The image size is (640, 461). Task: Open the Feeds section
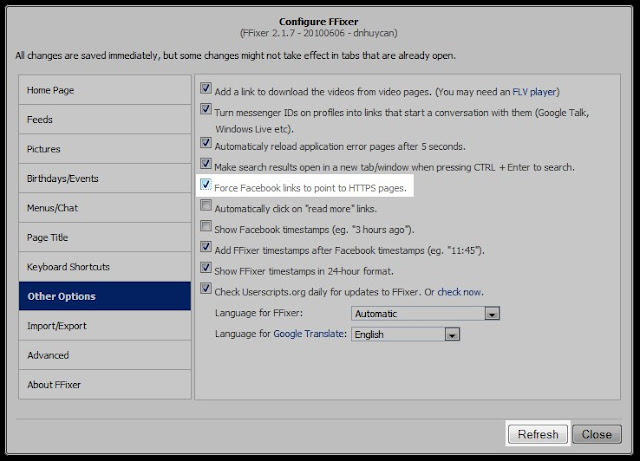click(104, 119)
